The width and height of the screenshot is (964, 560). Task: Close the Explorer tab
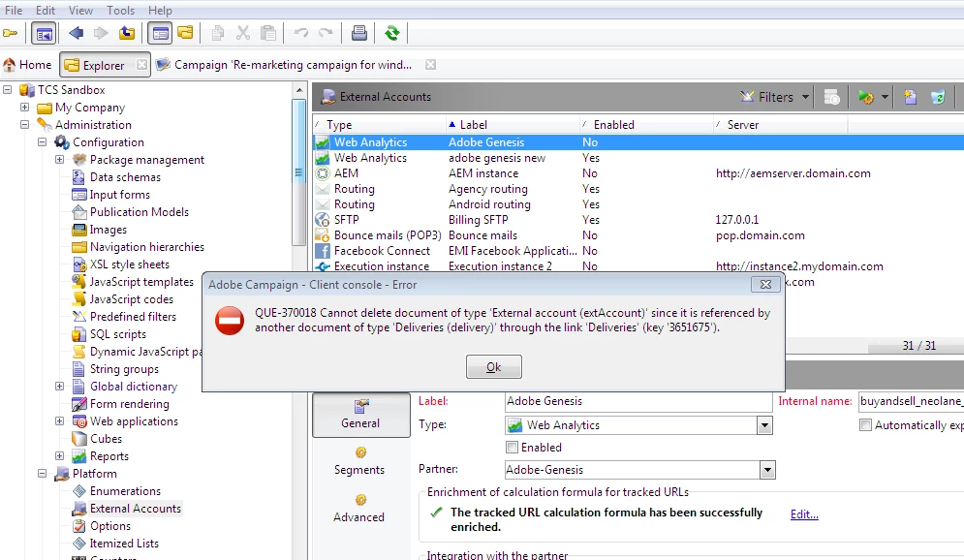(x=141, y=65)
